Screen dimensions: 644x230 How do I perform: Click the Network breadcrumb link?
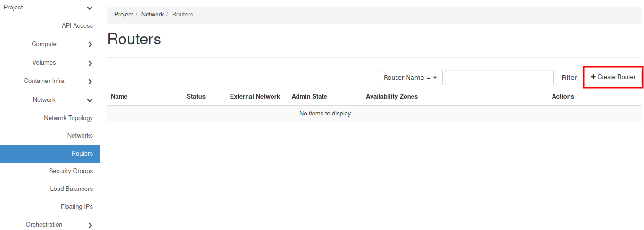152,15
